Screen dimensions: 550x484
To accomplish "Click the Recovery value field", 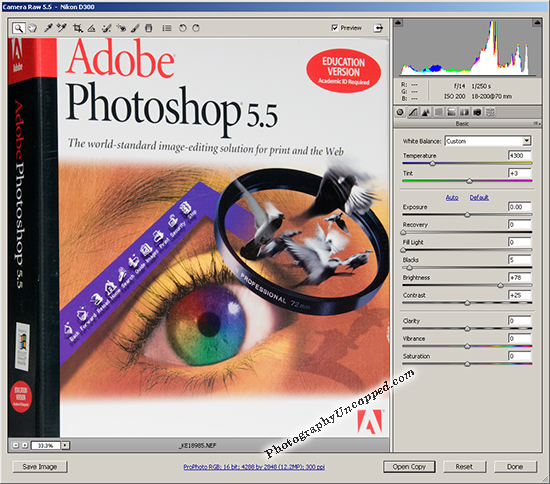I will [520, 224].
